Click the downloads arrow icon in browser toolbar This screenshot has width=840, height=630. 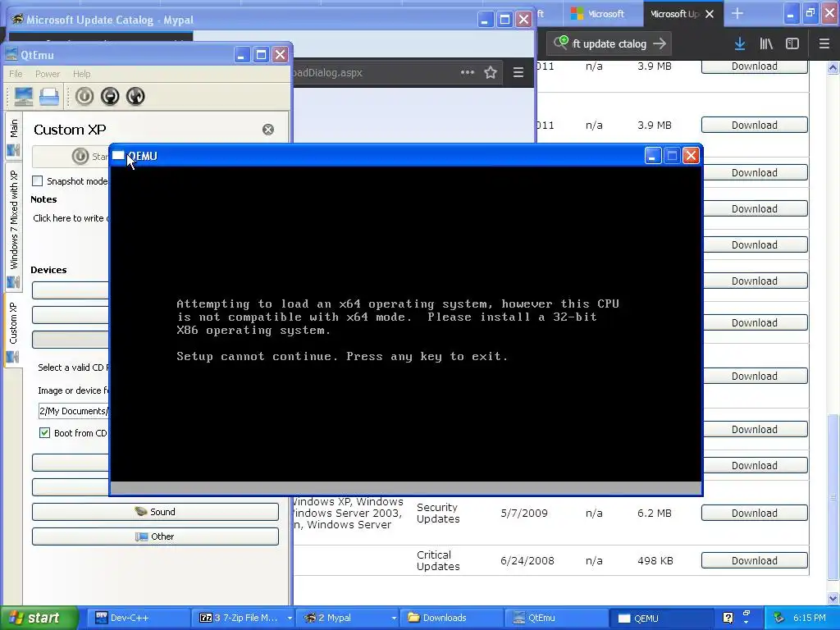tap(740, 44)
